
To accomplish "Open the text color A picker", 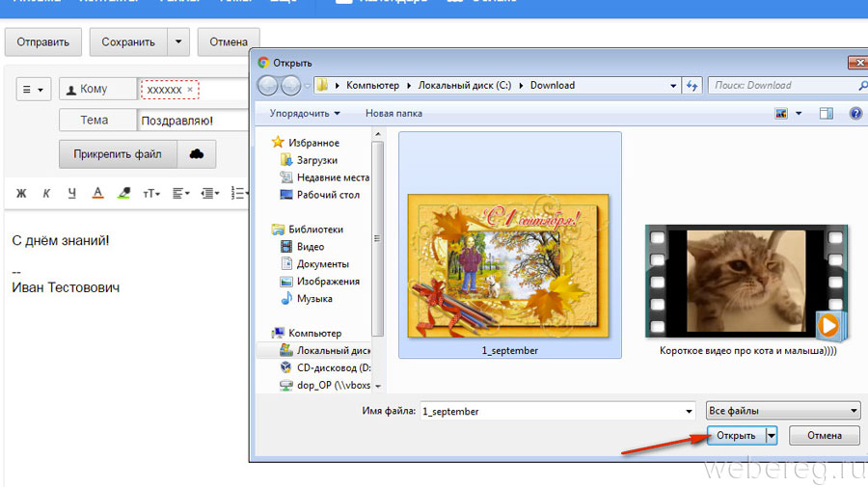I will point(98,193).
